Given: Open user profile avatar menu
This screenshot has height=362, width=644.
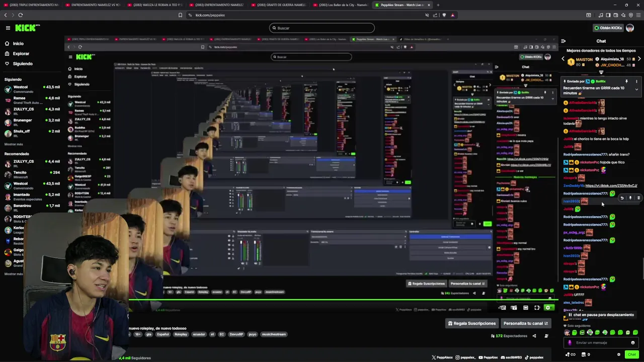Looking at the screenshot, I should coord(630,28).
